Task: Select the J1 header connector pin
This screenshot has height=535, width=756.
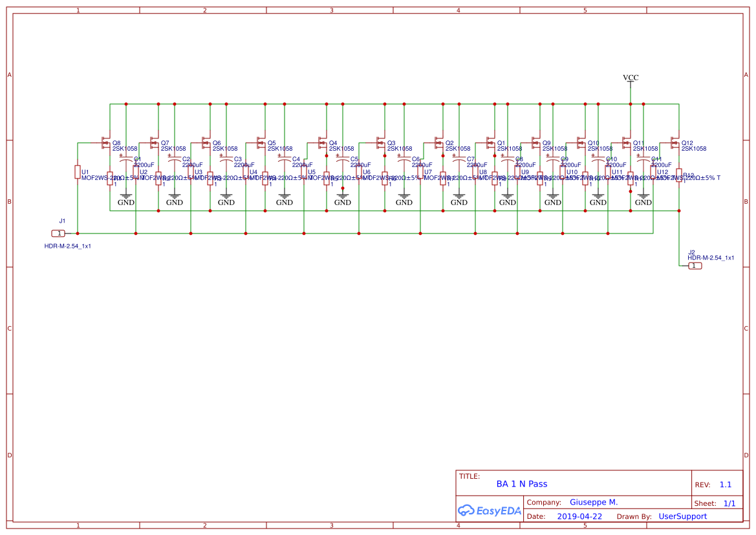Action: (58, 233)
